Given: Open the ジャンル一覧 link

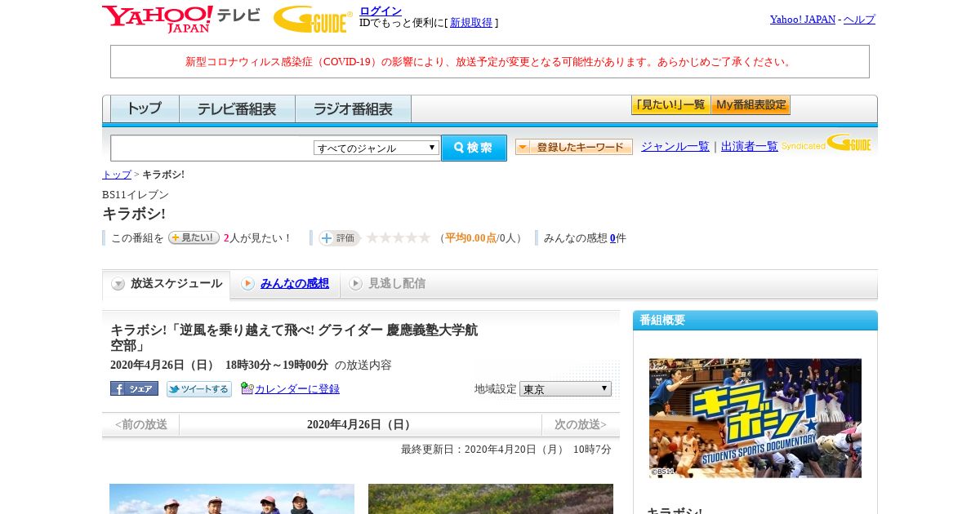Looking at the screenshot, I should [675, 146].
